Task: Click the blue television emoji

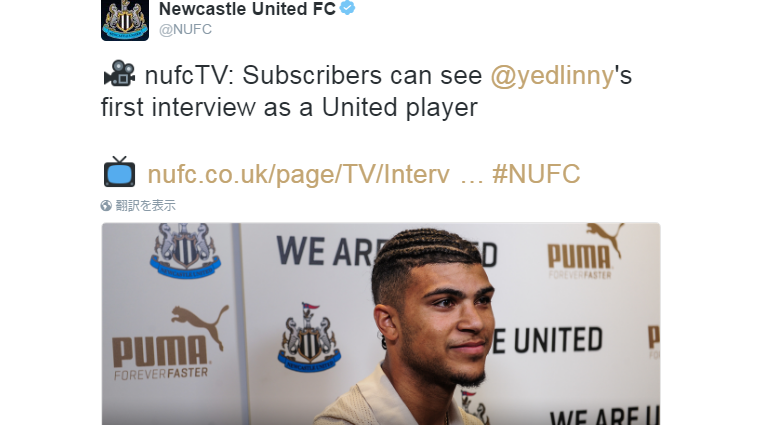Action: pos(119,172)
